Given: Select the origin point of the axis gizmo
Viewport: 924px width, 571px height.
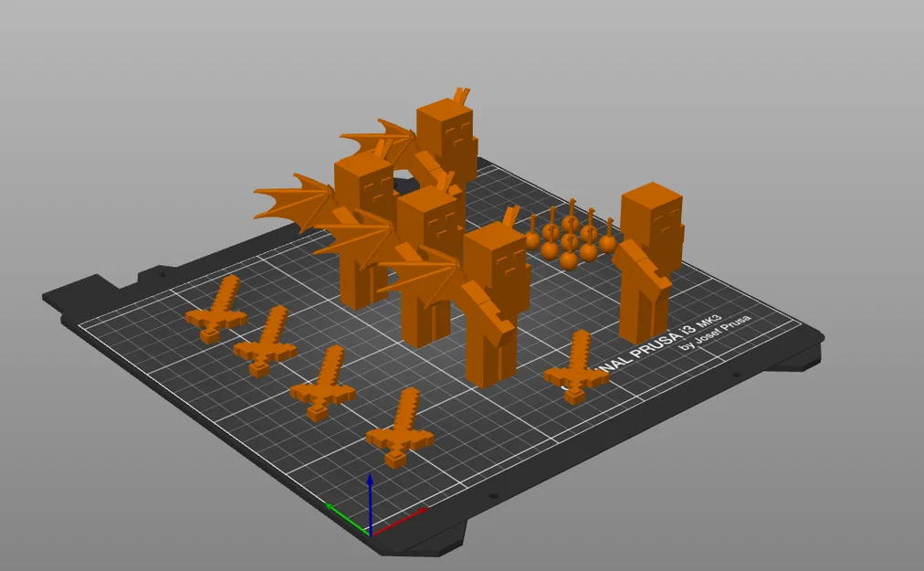Looking at the screenshot, I should pyautogui.click(x=370, y=534).
